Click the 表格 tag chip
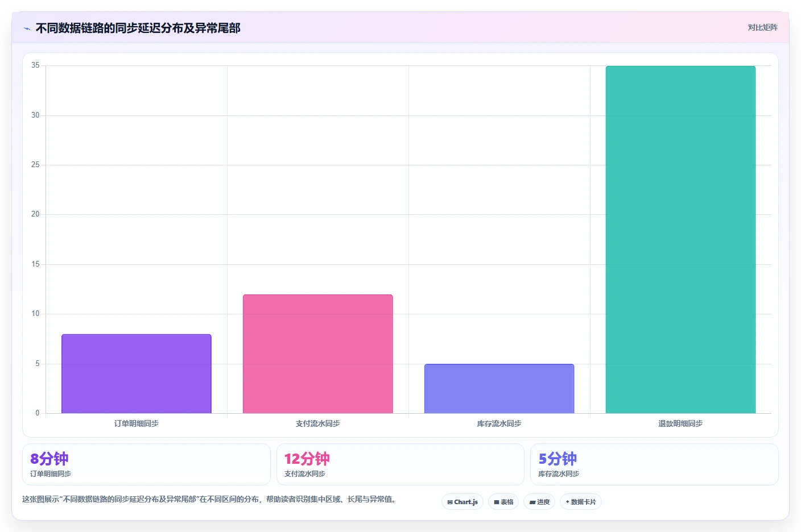This screenshot has width=801, height=532. pyautogui.click(x=503, y=502)
